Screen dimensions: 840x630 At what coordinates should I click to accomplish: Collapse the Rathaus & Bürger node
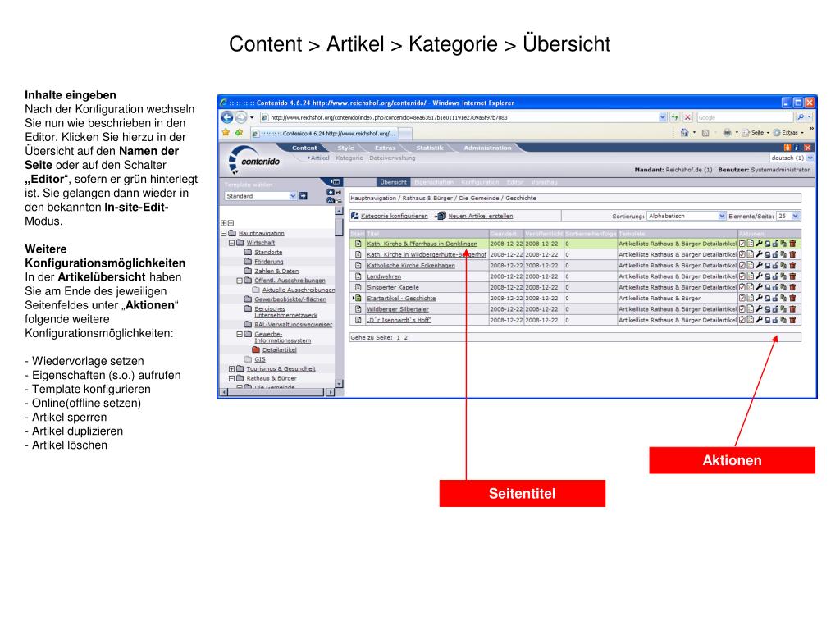231,378
